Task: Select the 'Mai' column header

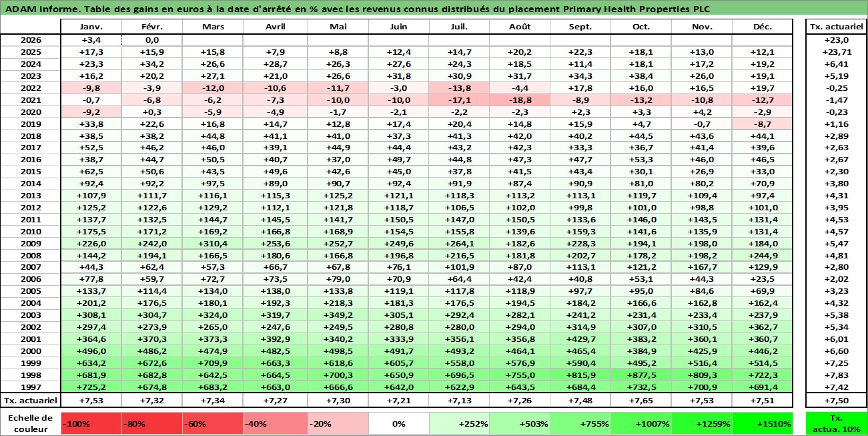Action: click(x=338, y=27)
